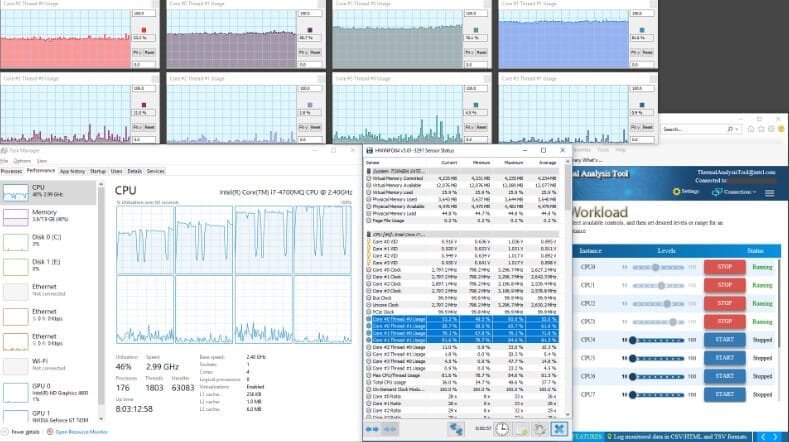Switch to the Startup tab in Task Manager
The width and height of the screenshot is (789, 442).
(x=98, y=171)
